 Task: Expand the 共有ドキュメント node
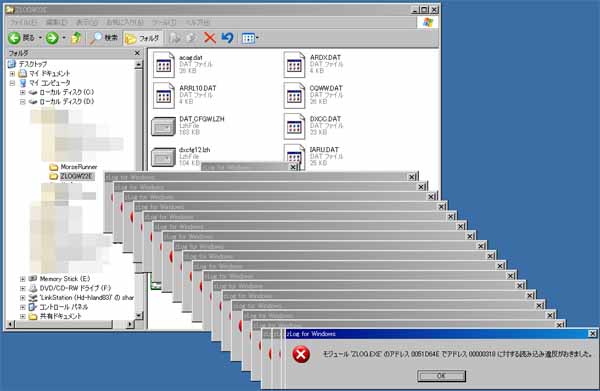click(x=22, y=317)
